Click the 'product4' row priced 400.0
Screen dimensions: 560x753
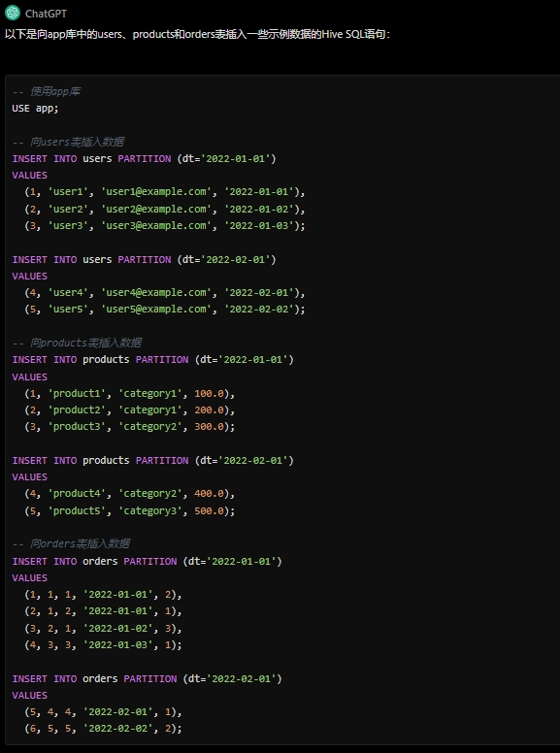tap(130, 493)
